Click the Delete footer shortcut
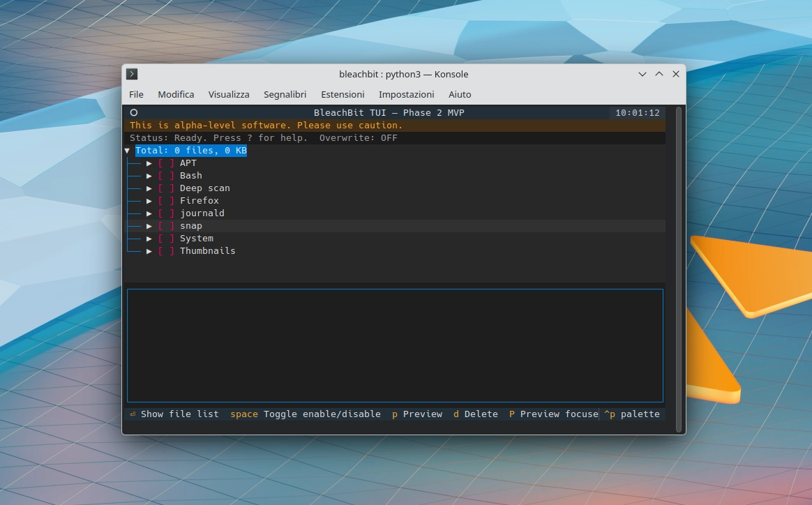 [475, 414]
